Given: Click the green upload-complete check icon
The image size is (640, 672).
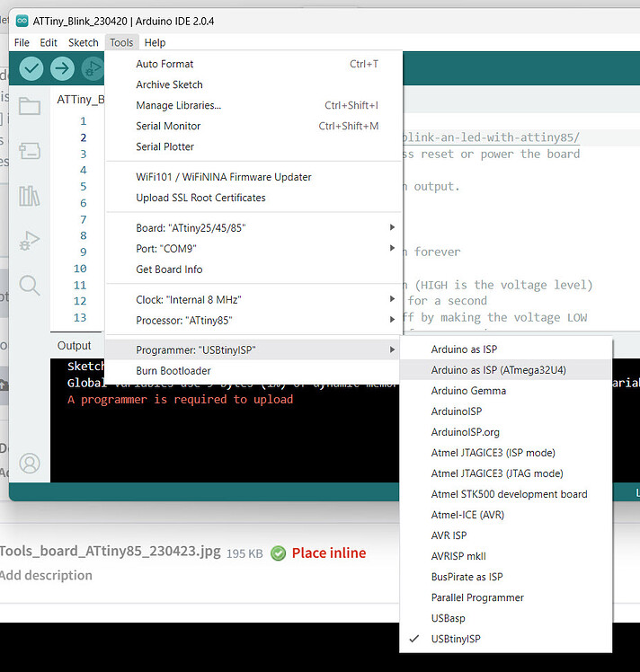Looking at the screenshot, I should click(x=279, y=553).
